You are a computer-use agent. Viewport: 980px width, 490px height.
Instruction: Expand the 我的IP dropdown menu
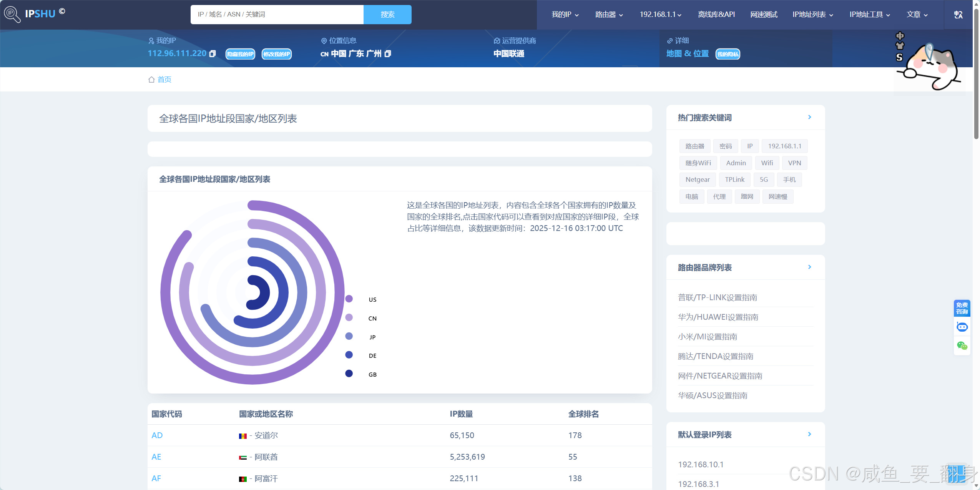[x=565, y=15]
